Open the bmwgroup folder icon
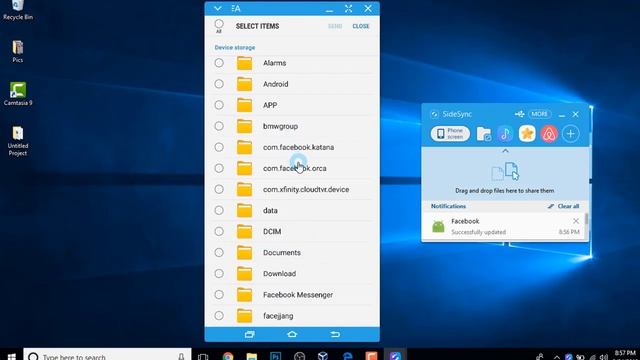Viewport: 640px width, 360px height. 244,126
